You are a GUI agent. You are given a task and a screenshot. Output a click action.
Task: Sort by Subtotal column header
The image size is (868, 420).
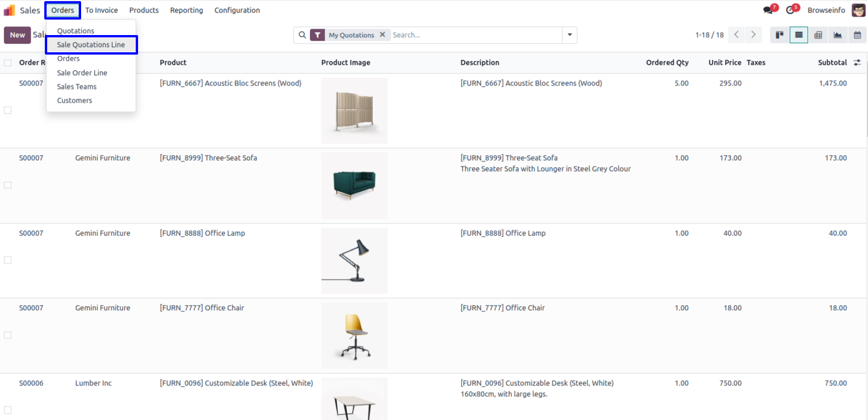point(832,63)
